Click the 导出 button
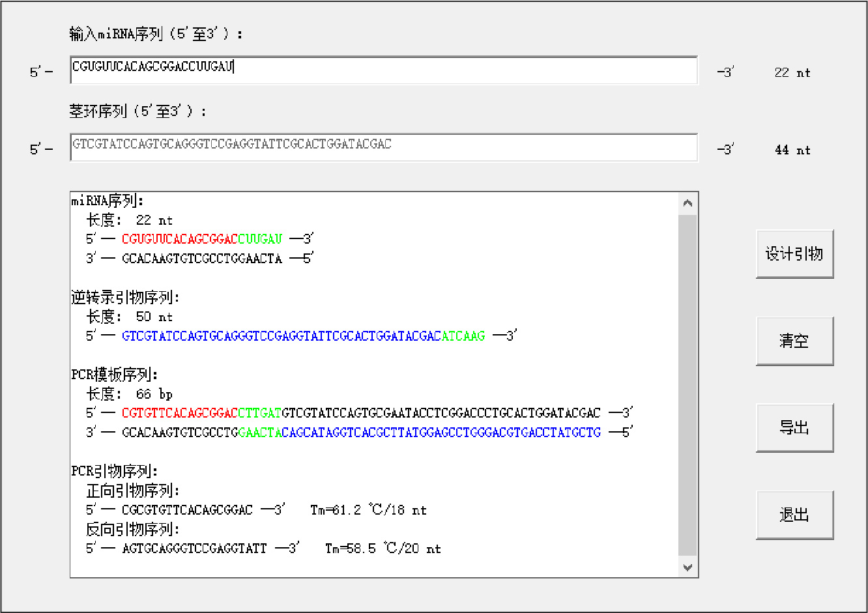 pyautogui.click(x=794, y=428)
